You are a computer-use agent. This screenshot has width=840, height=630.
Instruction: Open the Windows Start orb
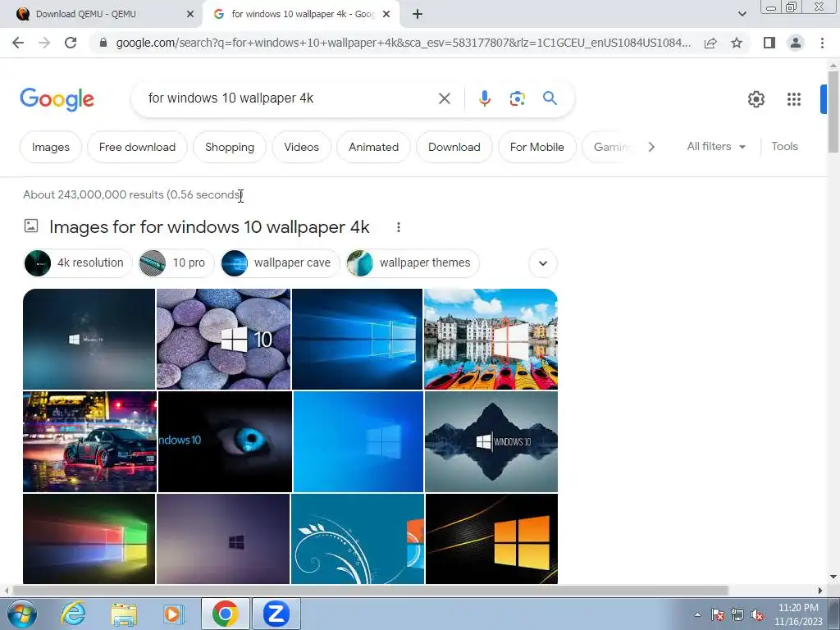pyautogui.click(x=22, y=614)
